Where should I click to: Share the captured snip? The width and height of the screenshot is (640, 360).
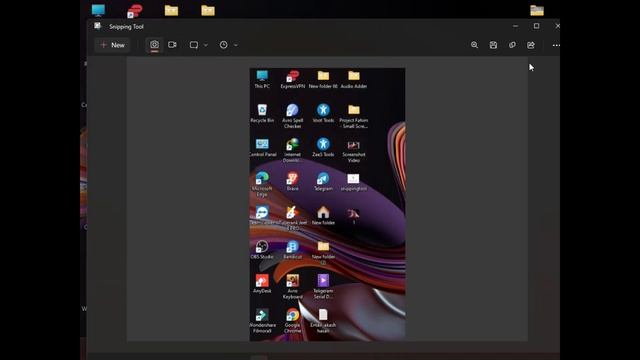(531, 45)
